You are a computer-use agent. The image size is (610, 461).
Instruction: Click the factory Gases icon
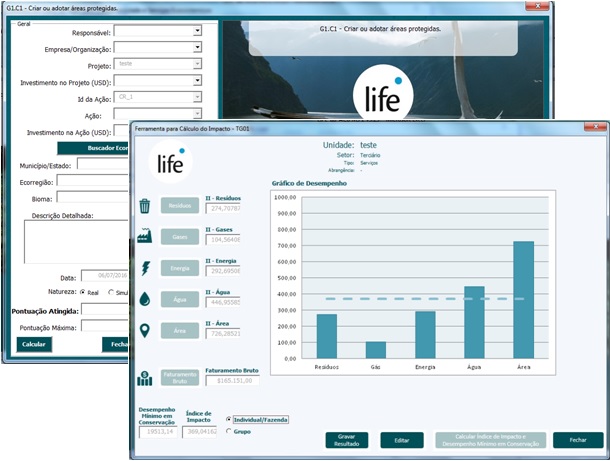145,236
